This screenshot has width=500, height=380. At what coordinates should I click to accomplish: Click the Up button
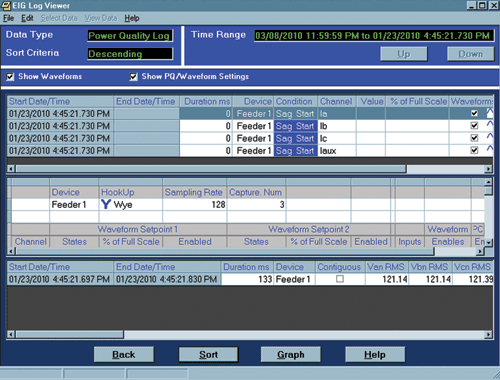404,54
